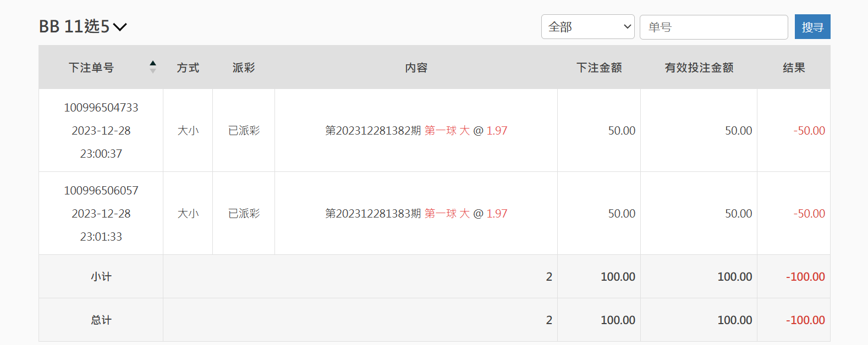Open the 全部 filter dropdown
The image size is (868, 345).
coord(587,27)
